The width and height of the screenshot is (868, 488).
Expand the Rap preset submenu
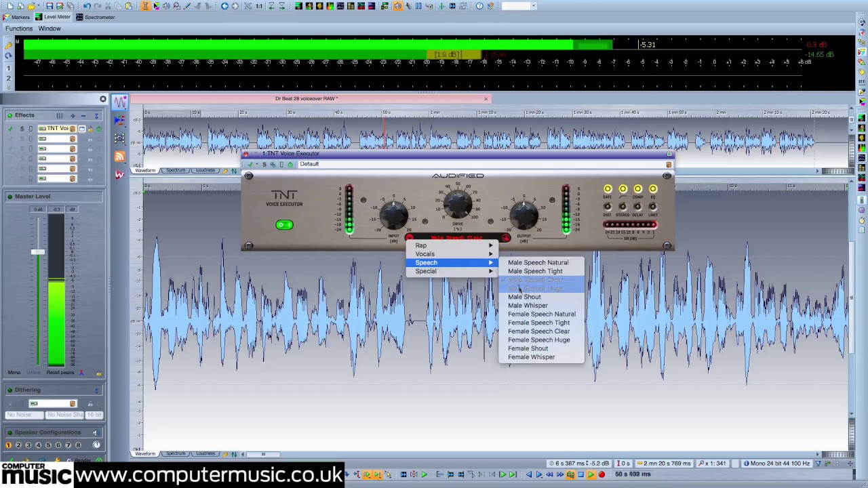pyautogui.click(x=453, y=245)
